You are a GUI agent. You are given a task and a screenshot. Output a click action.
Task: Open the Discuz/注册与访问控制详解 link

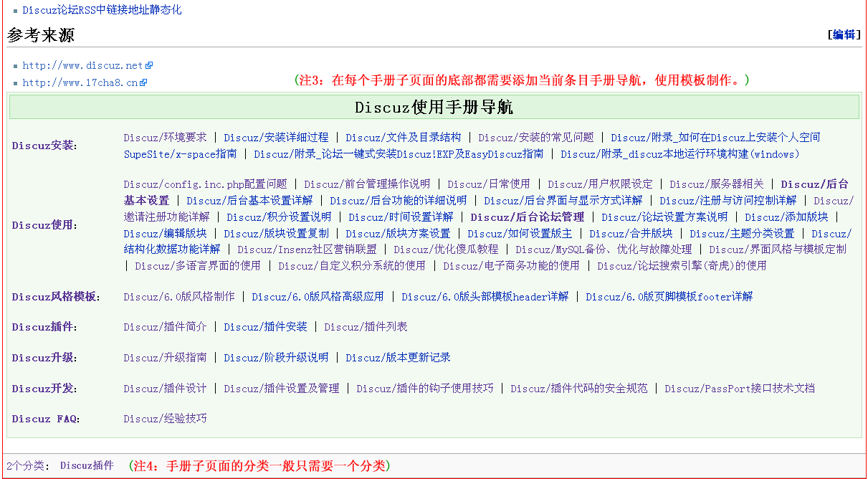point(728,200)
